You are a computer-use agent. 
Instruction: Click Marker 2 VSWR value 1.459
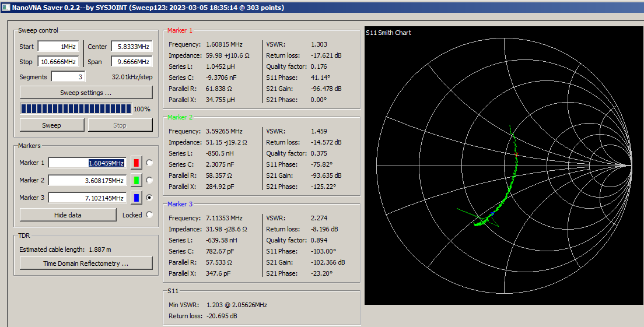[319, 131]
